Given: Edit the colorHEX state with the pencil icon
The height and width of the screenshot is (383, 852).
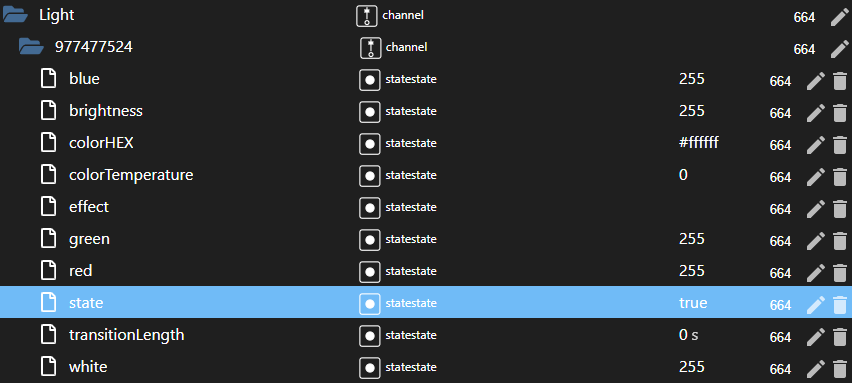Looking at the screenshot, I should tap(816, 145).
